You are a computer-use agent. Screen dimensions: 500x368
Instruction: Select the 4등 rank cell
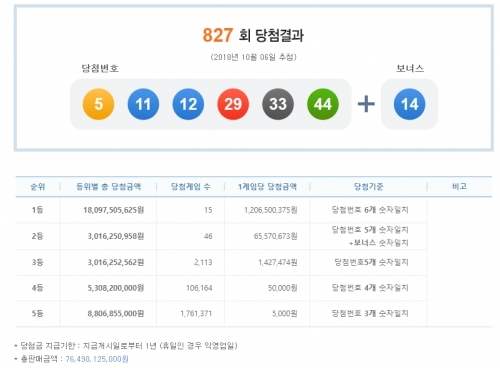38,288
